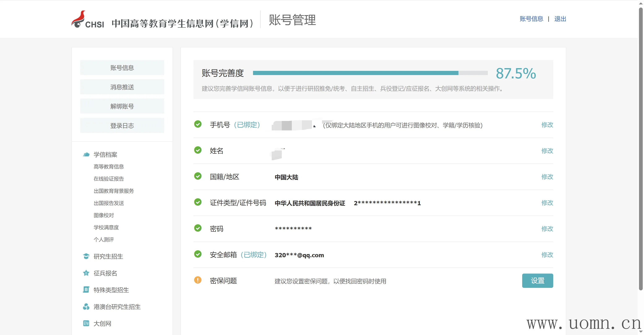The width and height of the screenshot is (644, 335).
Task: Click the orange warning icon beside 密保问题
Action: (x=198, y=280)
